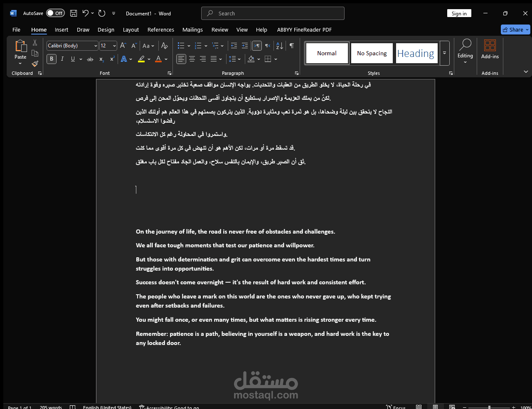Viewport: 532px width, 409px height.
Task: Increase font size with the larger A icon
Action: (x=123, y=46)
